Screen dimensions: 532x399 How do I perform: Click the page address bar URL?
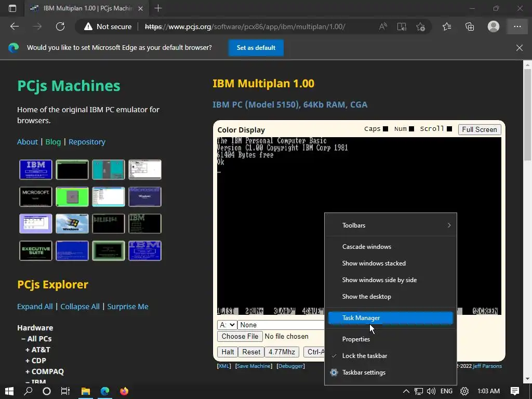tap(245, 26)
